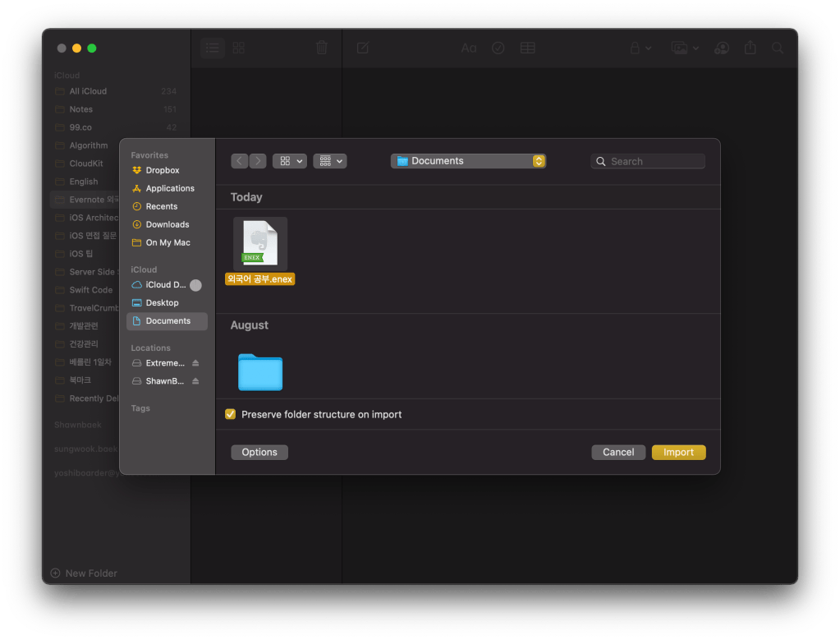840x640 pixels.
Task: Open the Documents location dropdown
Action: 468,160
